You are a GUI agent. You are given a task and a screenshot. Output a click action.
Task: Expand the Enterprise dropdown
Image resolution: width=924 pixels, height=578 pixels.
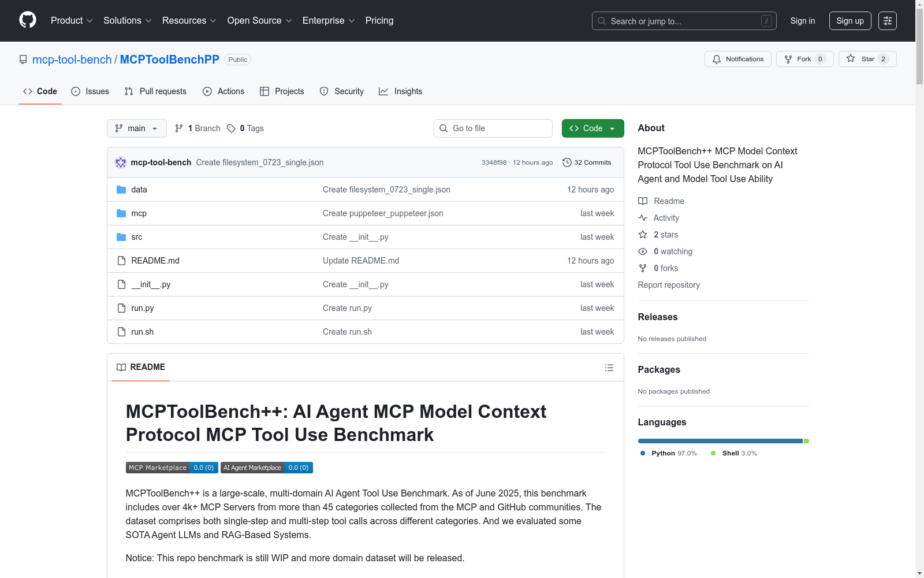pyautogui.click(x=329, y=21)
